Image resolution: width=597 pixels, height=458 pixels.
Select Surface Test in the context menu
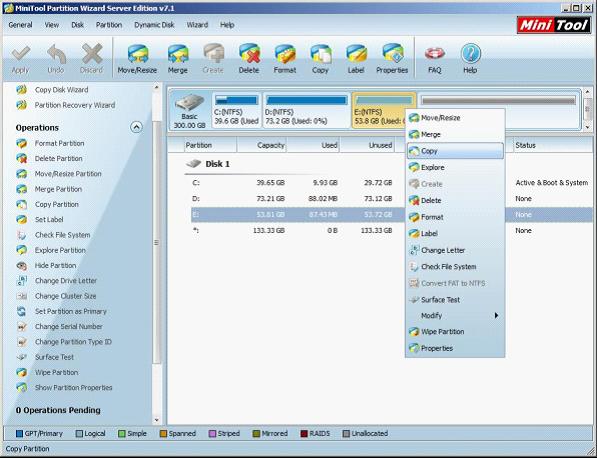pyautogui.click(x=455, y=300)
